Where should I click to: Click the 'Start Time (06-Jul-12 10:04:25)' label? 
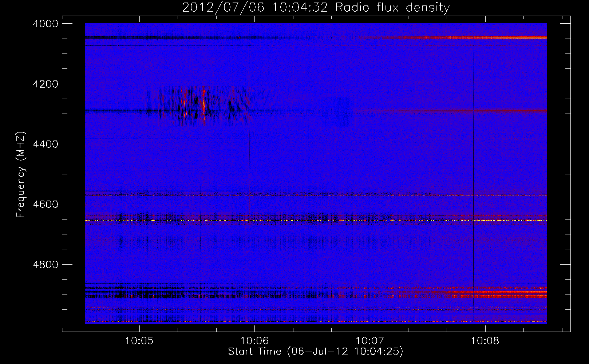(316, 352)
